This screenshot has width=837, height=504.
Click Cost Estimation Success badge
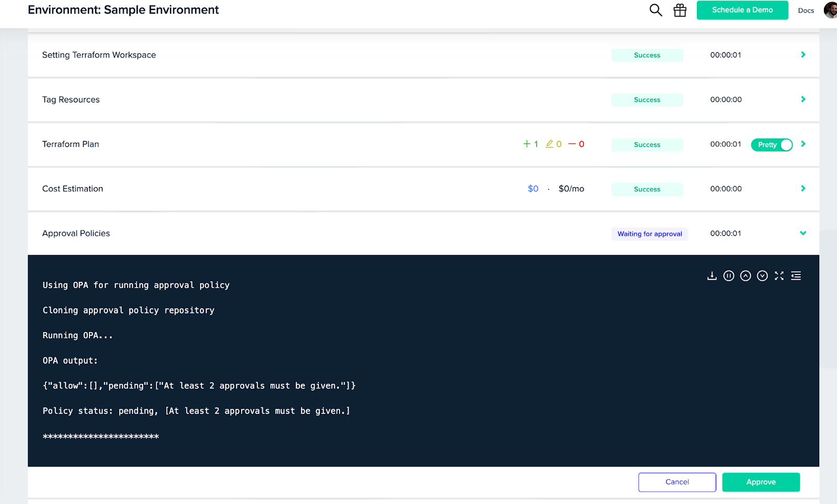[647, 189]
